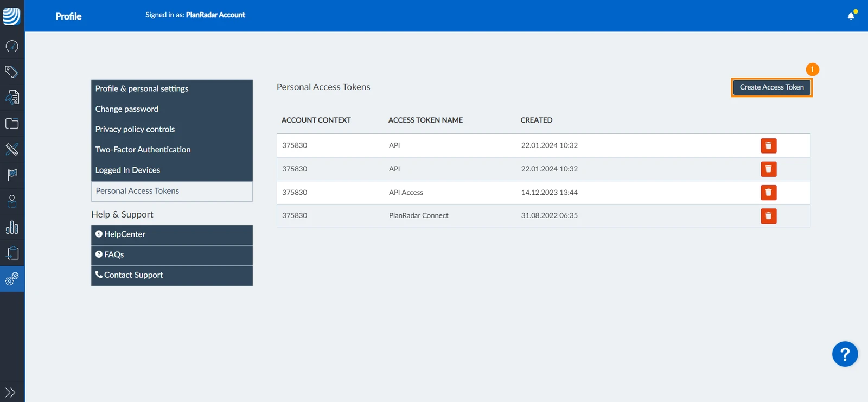868x402 pixels.
Task: Open the ruler and pencil plans icon
Action: point(12,149)
